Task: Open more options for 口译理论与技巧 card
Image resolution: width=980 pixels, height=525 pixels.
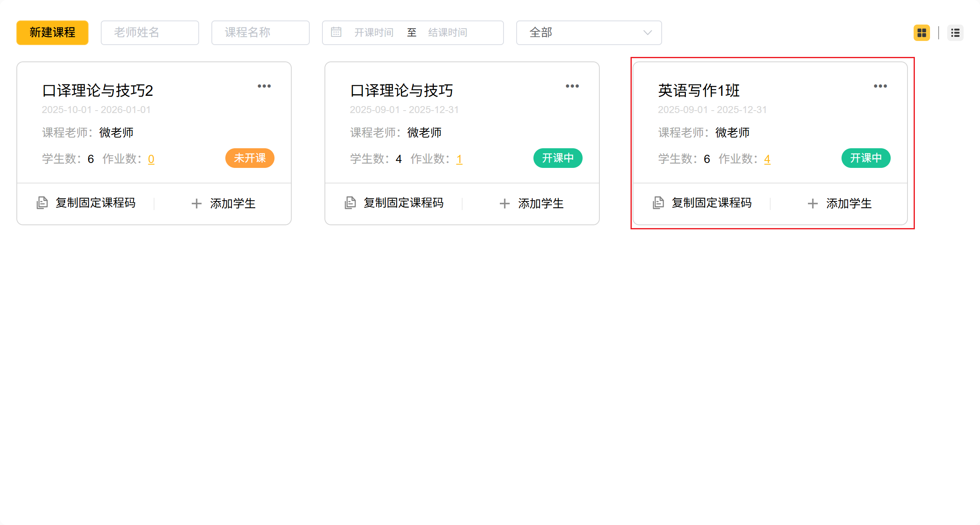Action: coord(572,86)
